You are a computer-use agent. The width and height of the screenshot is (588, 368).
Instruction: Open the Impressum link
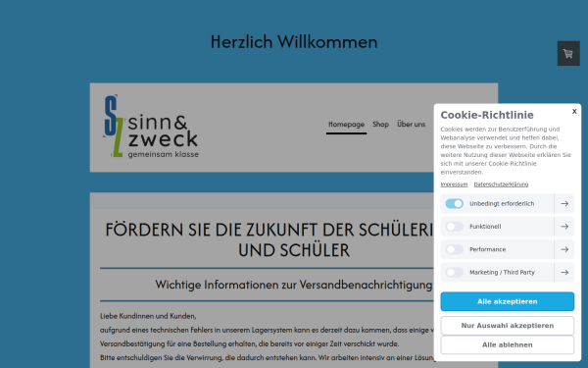454,184
